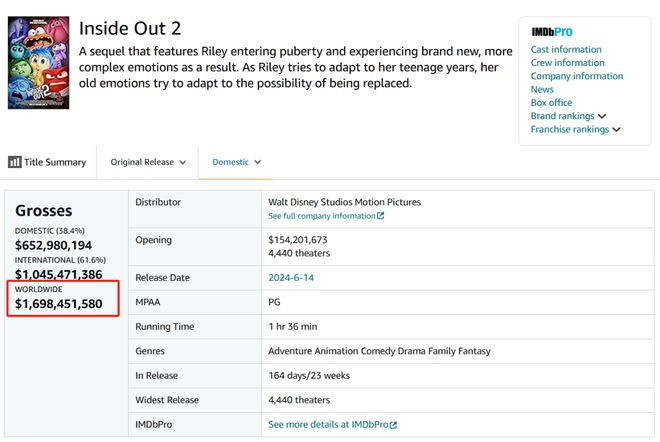
Task: Open the Box office link
Action: (551, 103)
